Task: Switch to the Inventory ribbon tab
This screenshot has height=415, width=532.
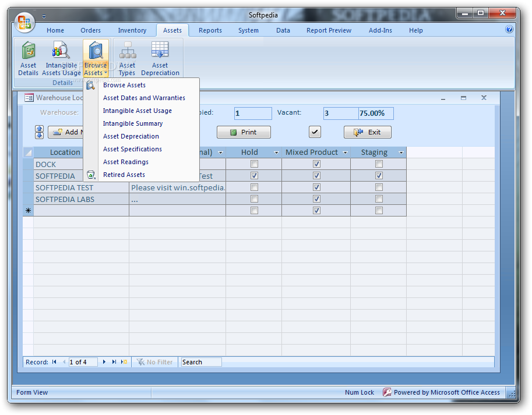Action: [x=132, y=30]
